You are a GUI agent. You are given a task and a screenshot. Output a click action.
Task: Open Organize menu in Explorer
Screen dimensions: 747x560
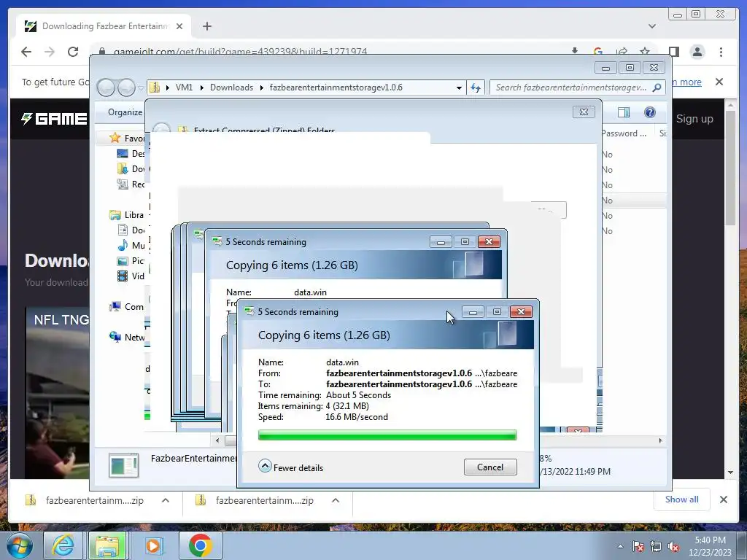click(x=125, y=112)
